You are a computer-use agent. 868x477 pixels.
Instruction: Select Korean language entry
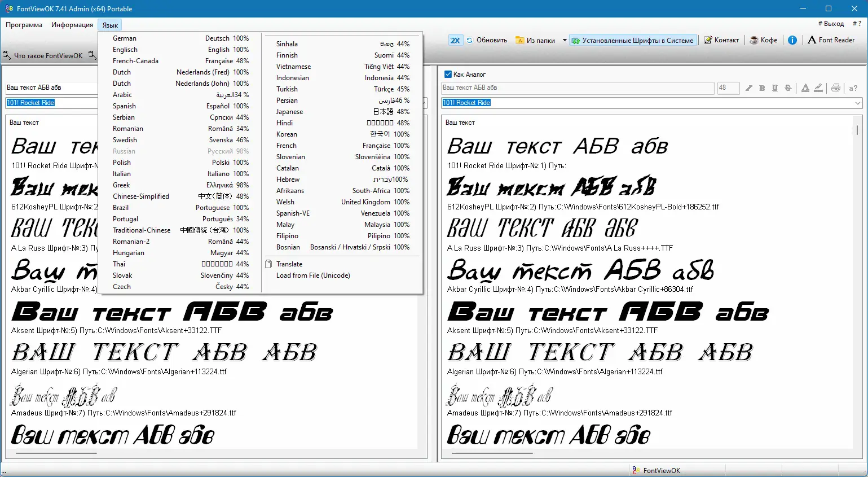tap(342, 134)
